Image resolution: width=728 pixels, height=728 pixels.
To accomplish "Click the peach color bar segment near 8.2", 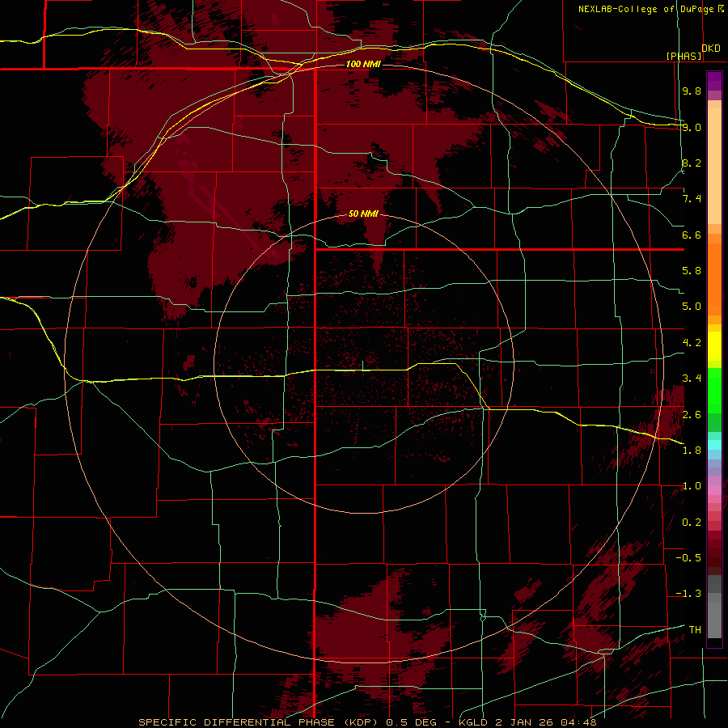I will click(714, 166).
